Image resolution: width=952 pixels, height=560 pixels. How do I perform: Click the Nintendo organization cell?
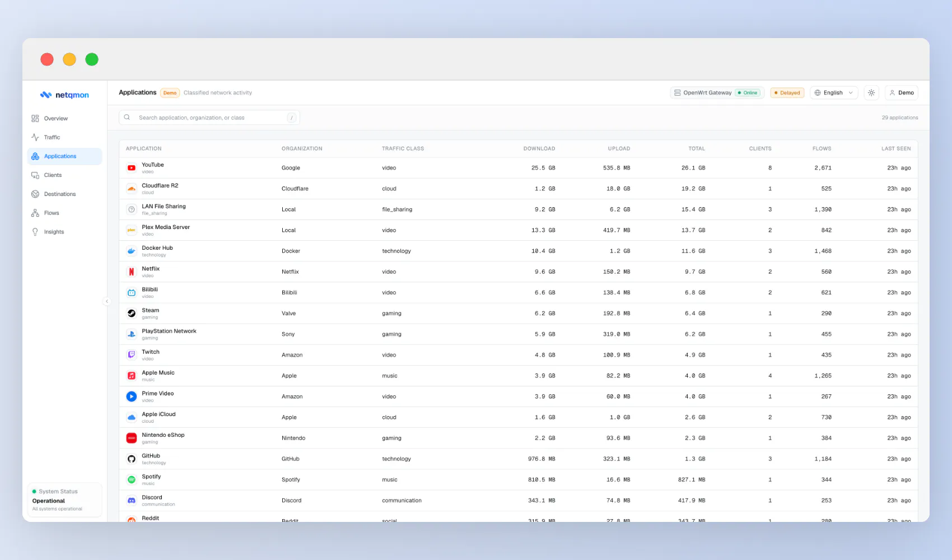click(x=293, y=438)
